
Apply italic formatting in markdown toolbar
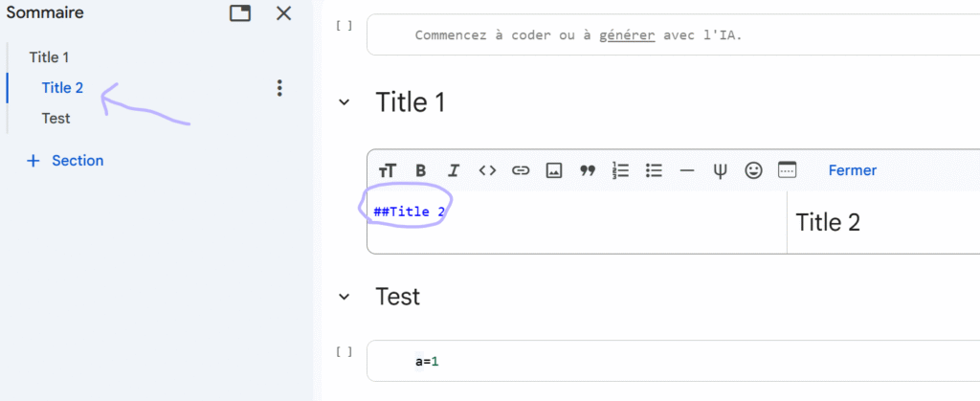point(454,170)
